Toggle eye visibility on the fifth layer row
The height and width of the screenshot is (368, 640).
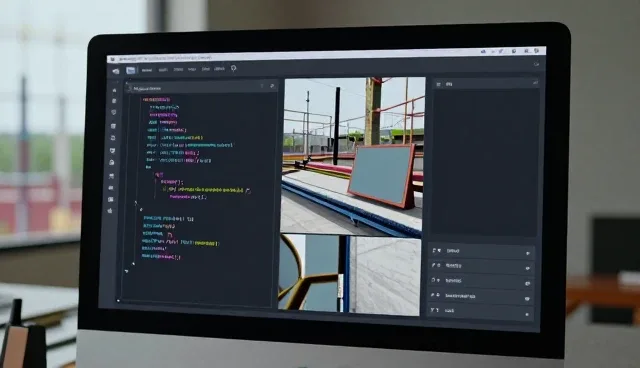click(527, 315)
